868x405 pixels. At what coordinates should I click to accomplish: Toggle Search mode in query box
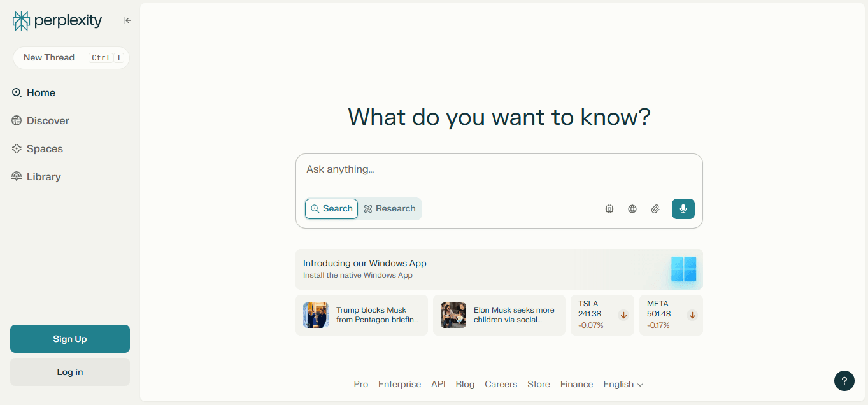point(331,209)
